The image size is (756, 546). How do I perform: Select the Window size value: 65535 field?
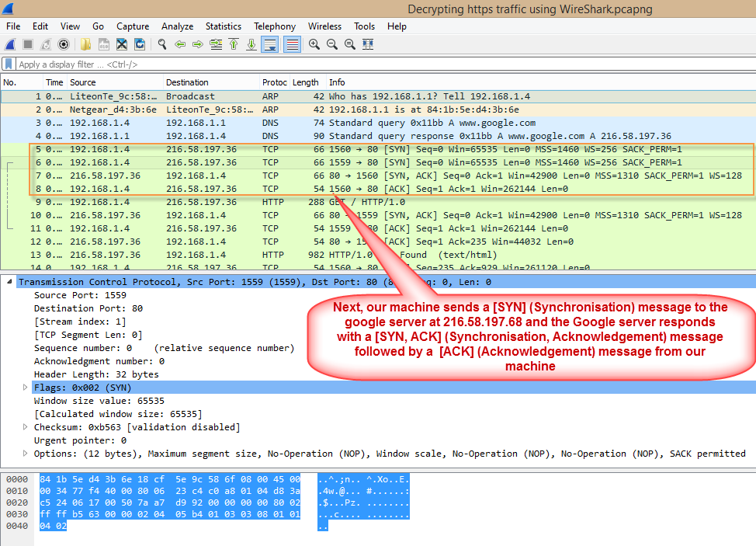[99, 401]
